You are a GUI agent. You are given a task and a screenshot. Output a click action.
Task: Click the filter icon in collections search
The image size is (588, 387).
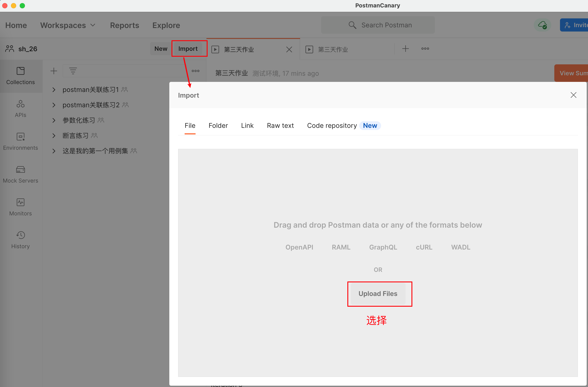point(73,71)
